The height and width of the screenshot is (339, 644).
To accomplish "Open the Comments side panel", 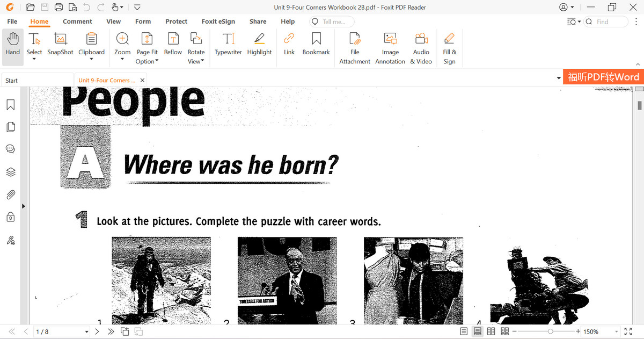I will (x=10, y=149).
